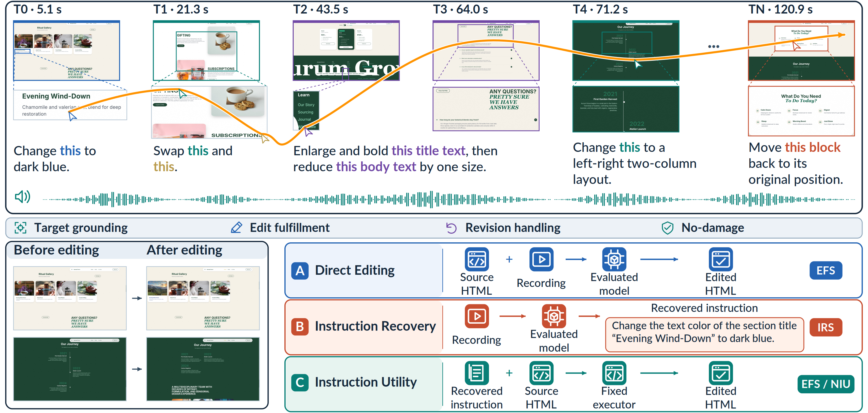Viewport: 868px width, 413px height.
Task: Click the 'Target grounding' label
Action: 81,228
